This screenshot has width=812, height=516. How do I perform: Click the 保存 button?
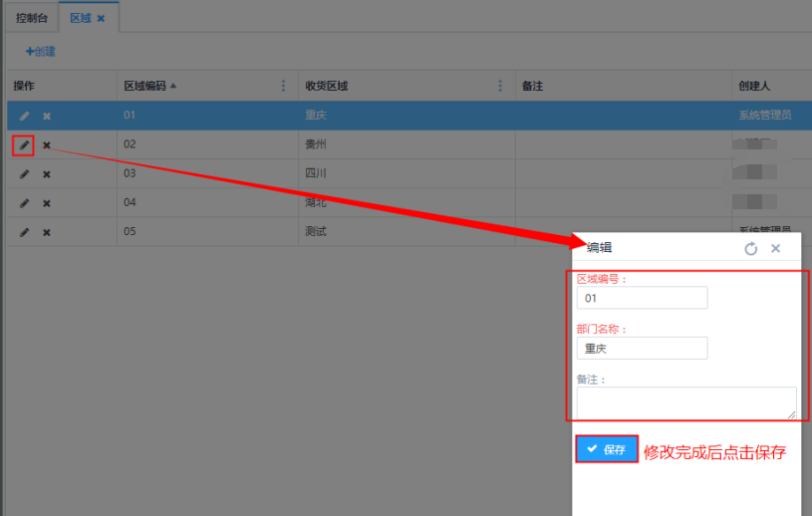coord(607,449)
